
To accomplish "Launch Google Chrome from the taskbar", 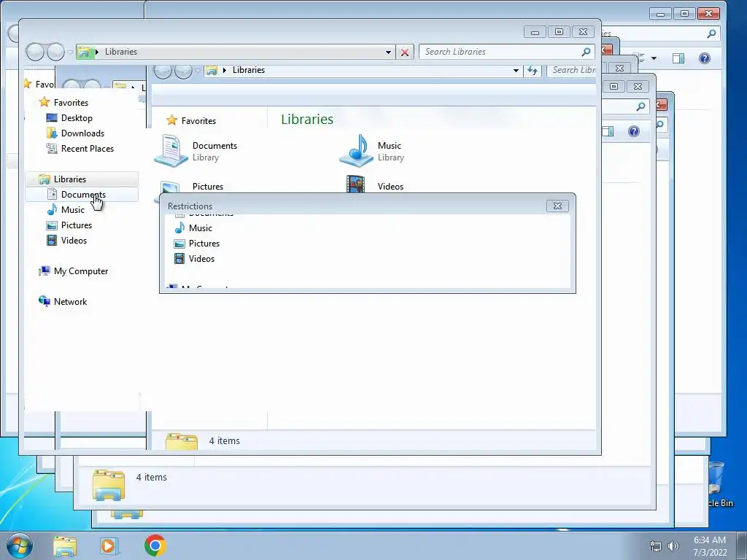I will [155, 545].
